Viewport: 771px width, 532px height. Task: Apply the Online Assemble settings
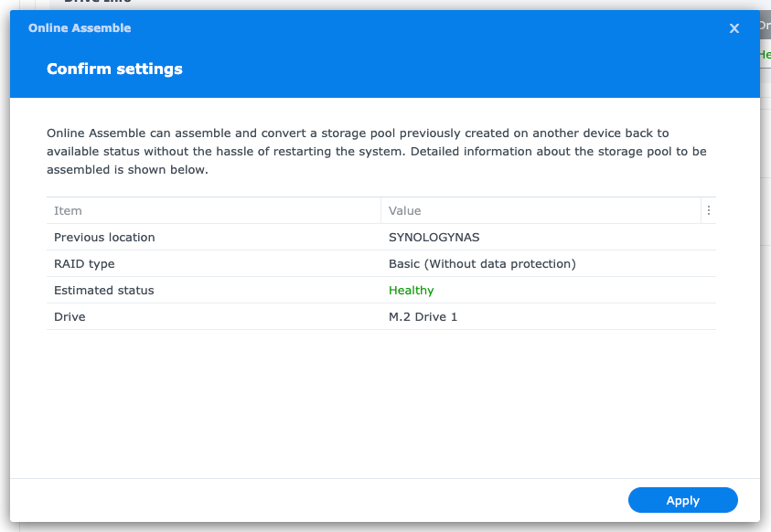point(682,500)
